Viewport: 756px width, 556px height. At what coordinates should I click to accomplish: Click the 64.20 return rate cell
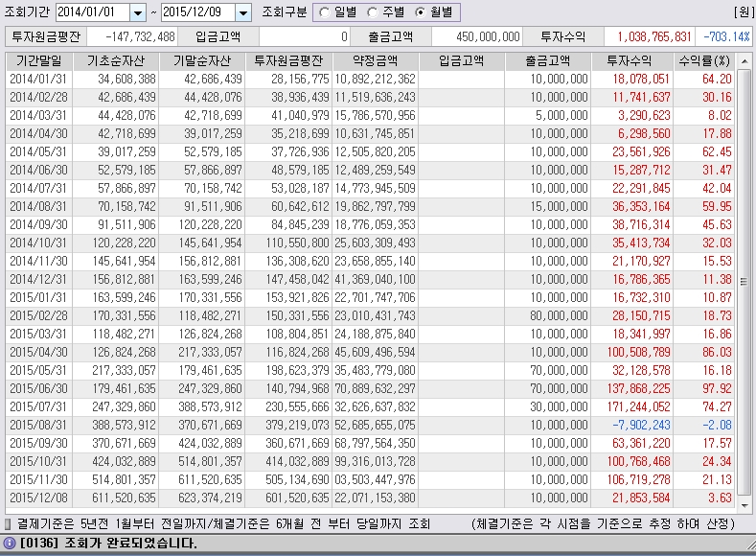tap(704, 79)
